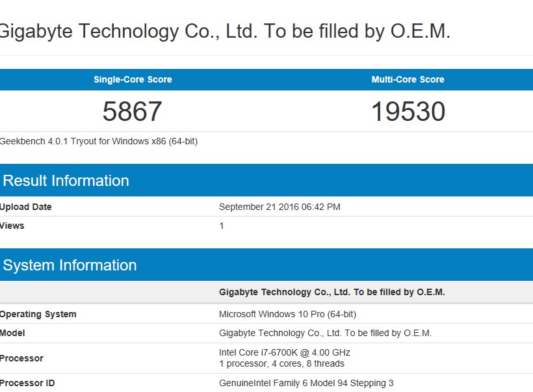
Task: Click the Model value Gigabyte Technology text
Action: coord(325,333)
